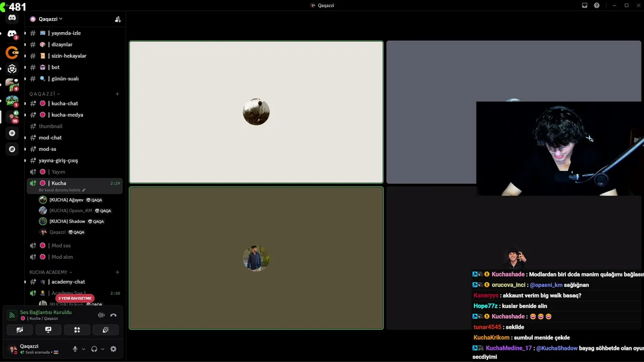Open the white hexagon cube server icon
644x362 pixels.
12,69
